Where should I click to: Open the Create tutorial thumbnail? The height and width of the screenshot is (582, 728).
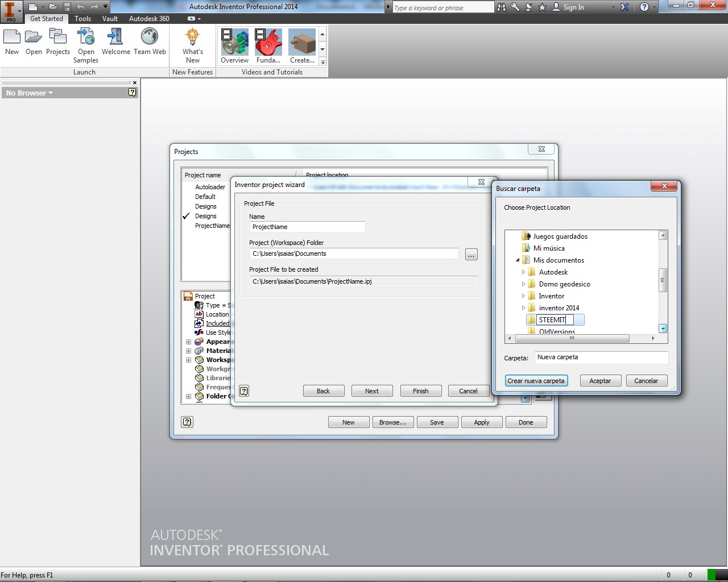pos(302,45)
